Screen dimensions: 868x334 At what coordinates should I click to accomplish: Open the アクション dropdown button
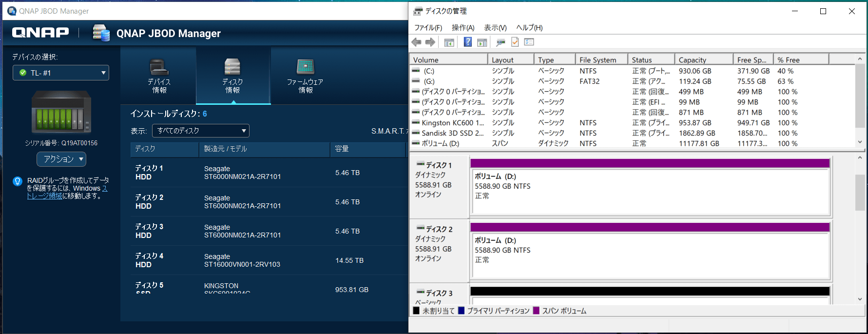[61, 159]
